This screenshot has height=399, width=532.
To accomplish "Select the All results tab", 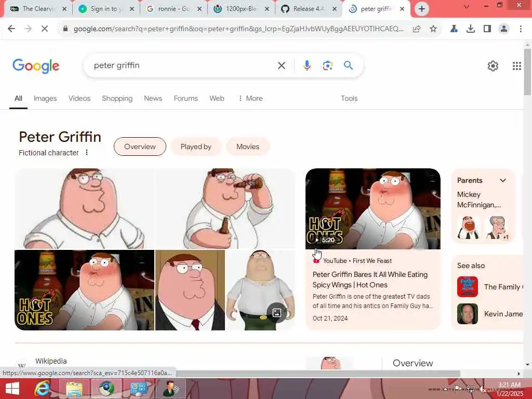I will click(18, 98).
